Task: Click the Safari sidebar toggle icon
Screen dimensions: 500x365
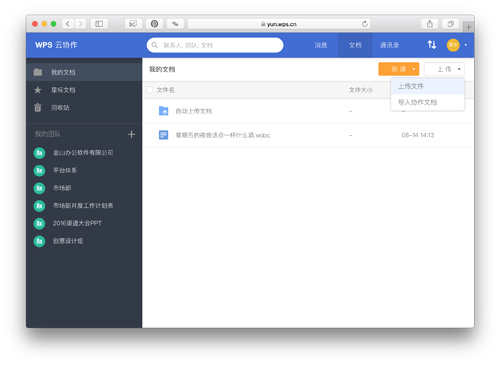Action: (99, 24)
